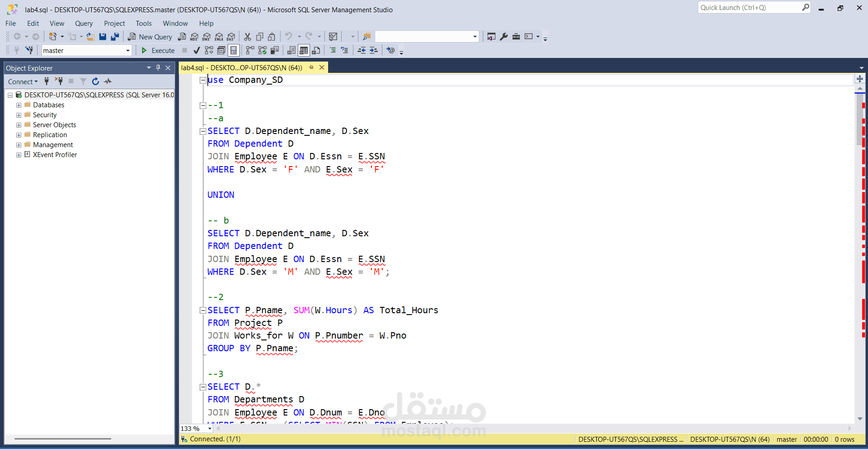This screenshot has height=449, width=868.
Task: Open the File menu
Action: tap(11, 24)
